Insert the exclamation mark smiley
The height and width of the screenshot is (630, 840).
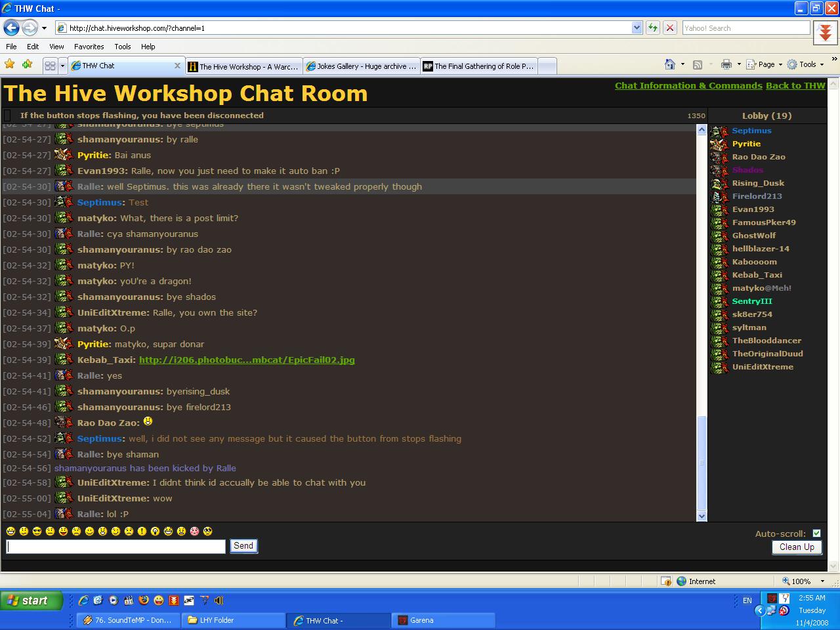[142, 531]
